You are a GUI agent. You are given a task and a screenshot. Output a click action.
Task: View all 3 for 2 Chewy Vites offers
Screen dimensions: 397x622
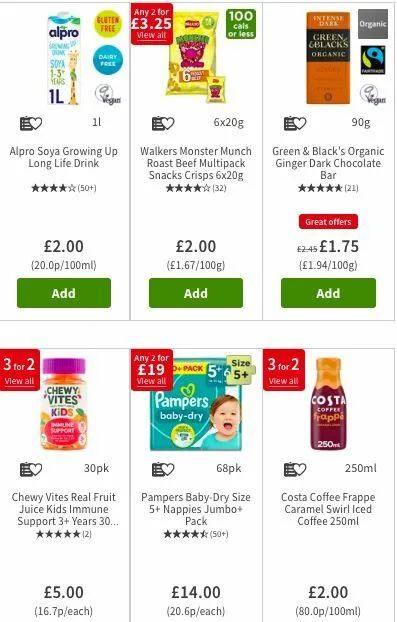(19, 381)
